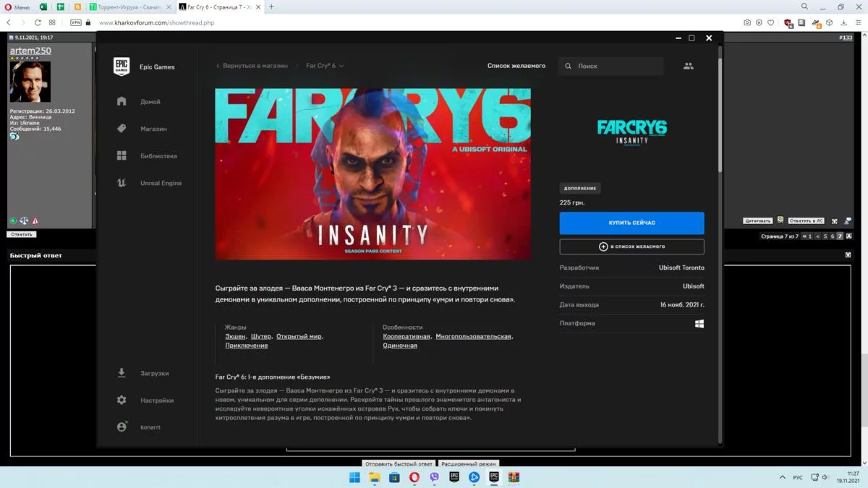The width and height of the screenshot is (868, 488).
Task: Open the friends icon beside the search box
Action: (688, 66)
